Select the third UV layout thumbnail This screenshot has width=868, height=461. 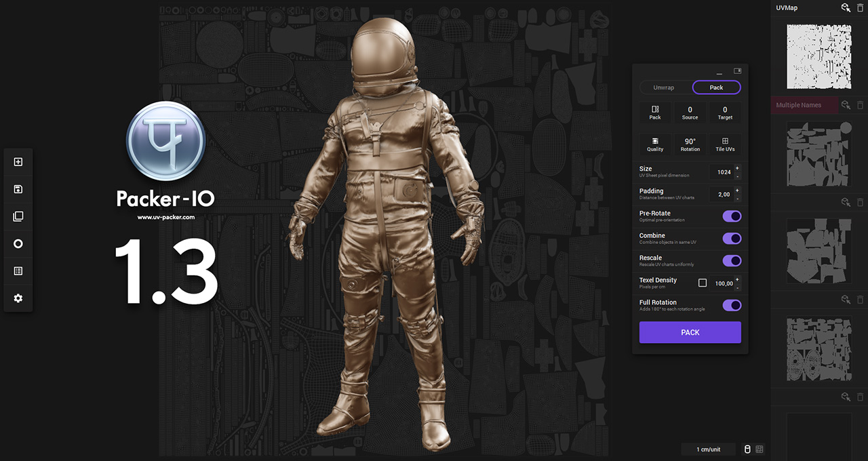818,251
